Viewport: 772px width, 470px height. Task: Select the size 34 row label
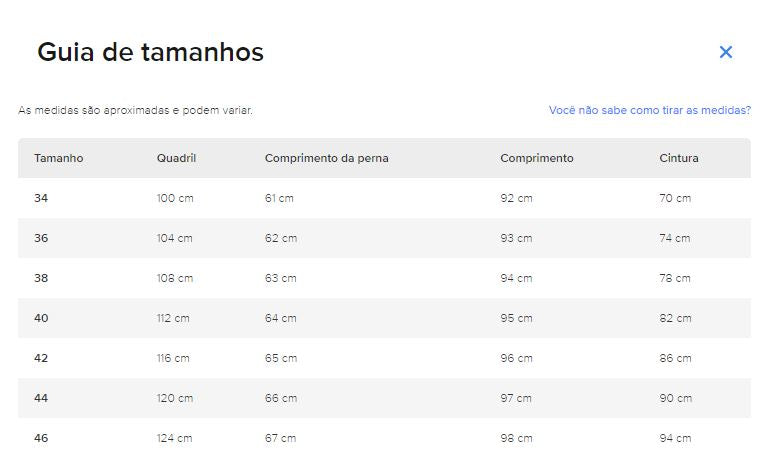(41, 198)
